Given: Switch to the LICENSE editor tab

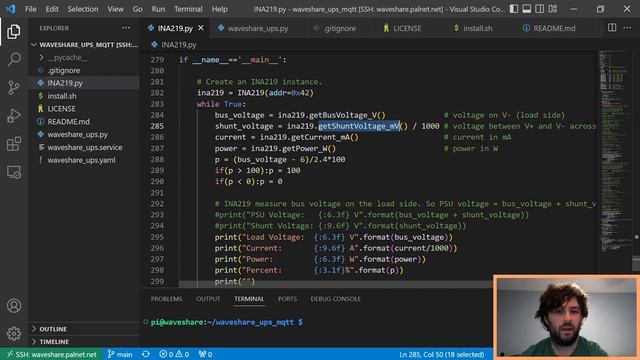Looking at the screenshot, I should 402,28.
